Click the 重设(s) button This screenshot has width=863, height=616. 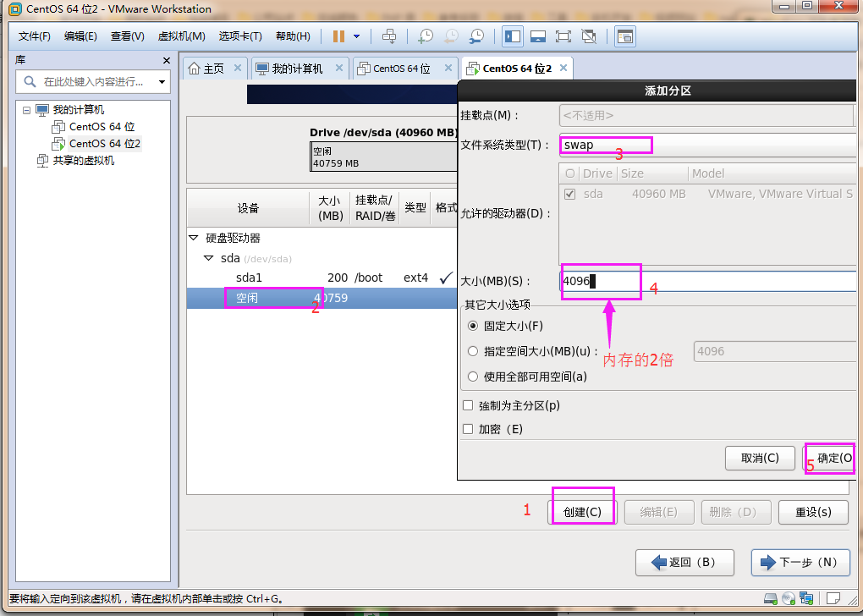813,512
